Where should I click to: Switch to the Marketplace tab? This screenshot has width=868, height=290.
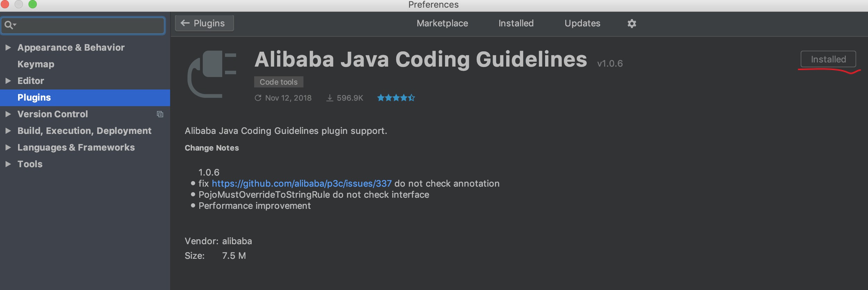442,23
